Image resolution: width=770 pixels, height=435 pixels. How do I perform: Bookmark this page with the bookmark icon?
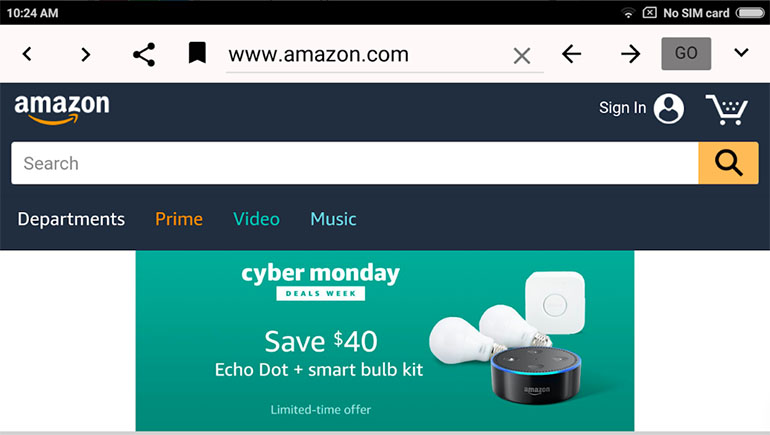point(197,53)
